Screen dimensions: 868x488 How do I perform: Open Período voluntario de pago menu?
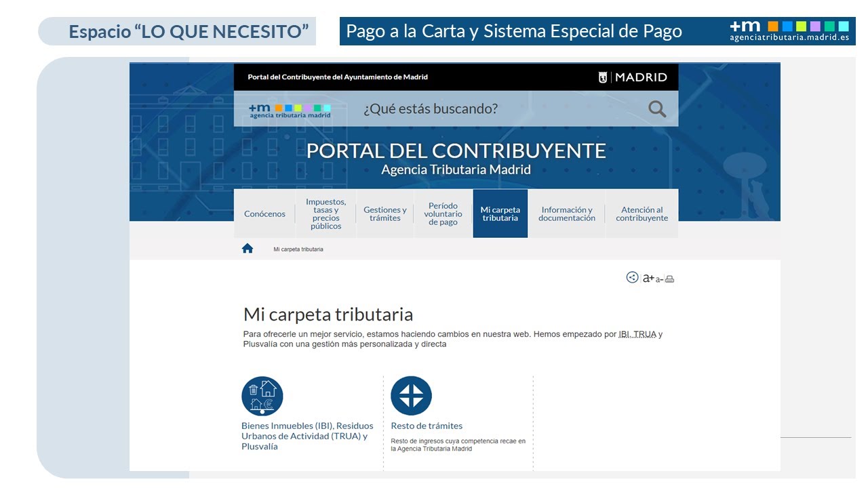click(443, 214)
